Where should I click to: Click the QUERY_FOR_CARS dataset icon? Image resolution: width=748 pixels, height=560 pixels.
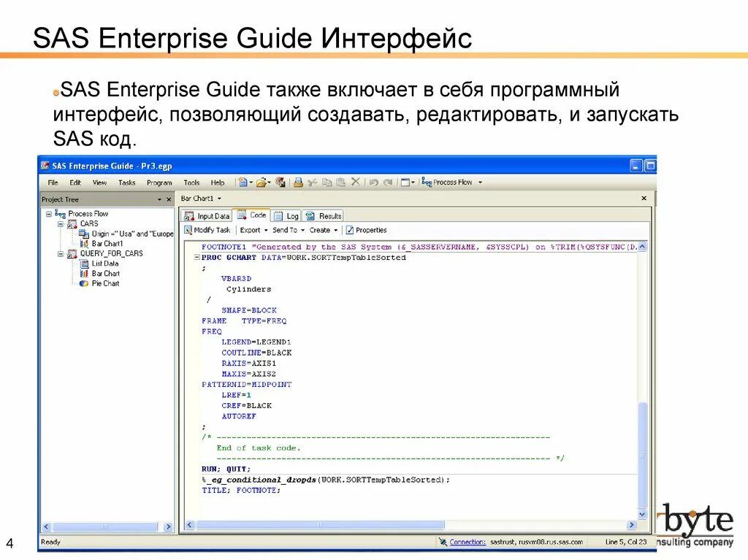pyautogui.click(x=72, y=254)
